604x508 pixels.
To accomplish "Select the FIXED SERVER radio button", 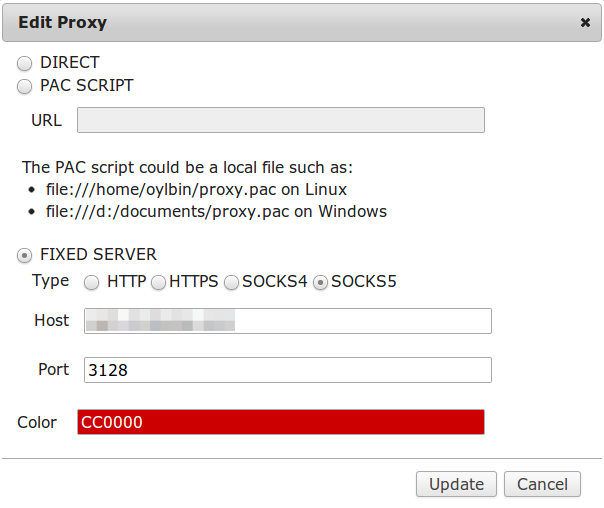I will 24,255.
